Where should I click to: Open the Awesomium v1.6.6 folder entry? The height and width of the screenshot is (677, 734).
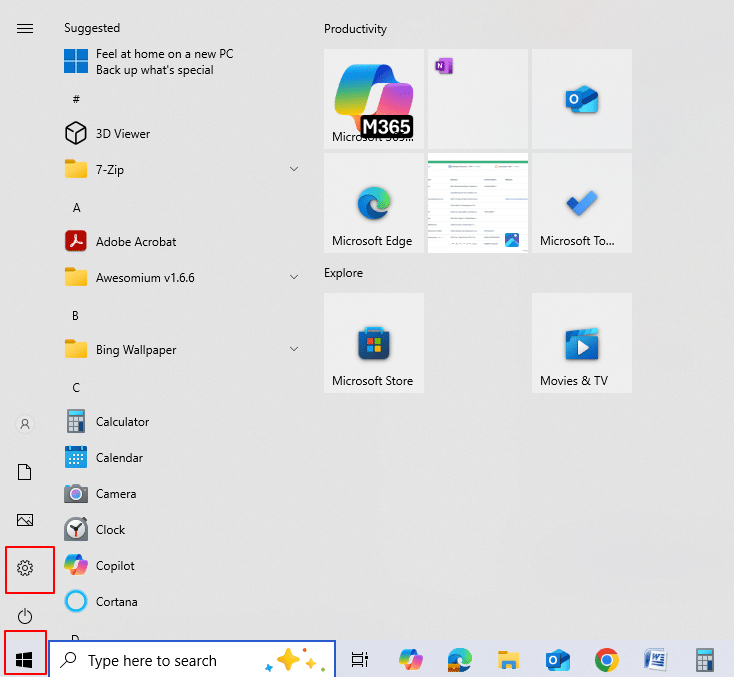tap(183, 278)
